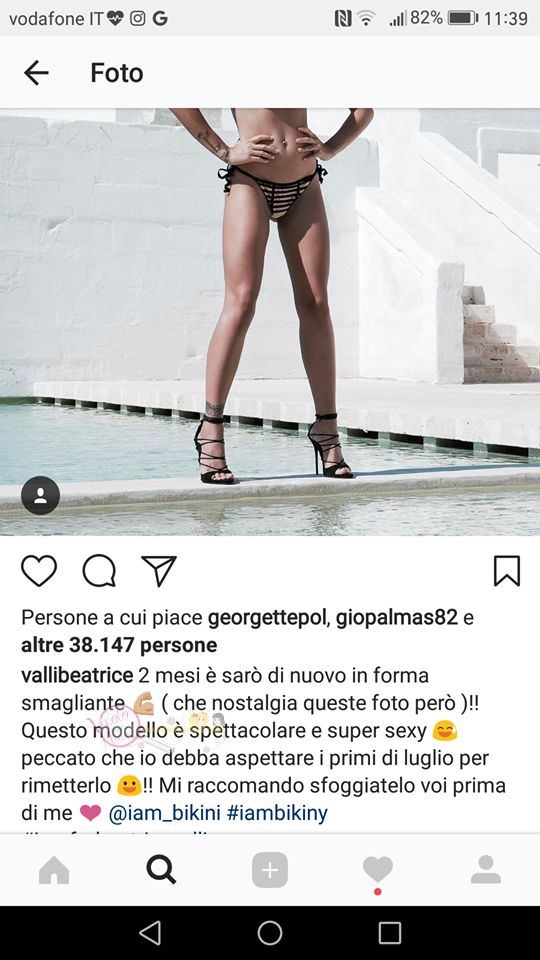540x960 pixels.
Task: Open your profile tab icon
Action: coord(486,869)
